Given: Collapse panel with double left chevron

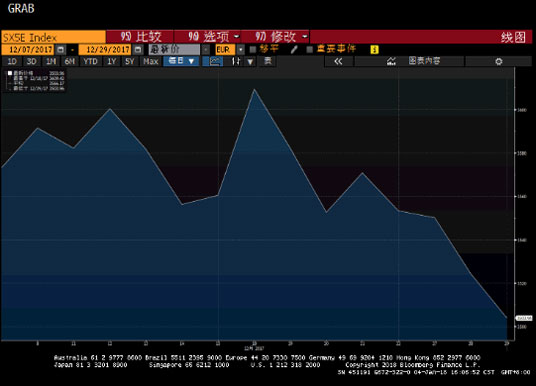Looking at the screenshot, I should 338,62.
